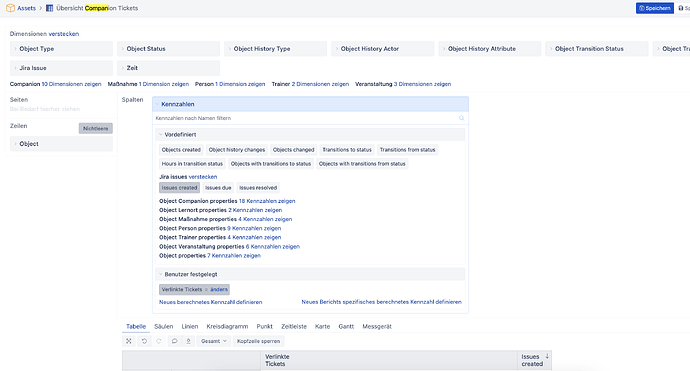The image size is (690, 371).
Task: Switch to the Karte tab
Action: click(323, 327)
